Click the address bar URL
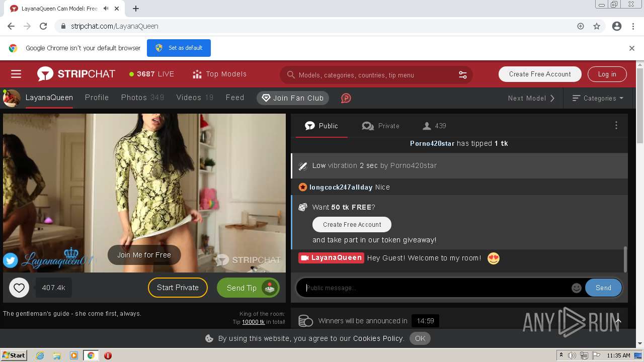 (x=115, y=26)
